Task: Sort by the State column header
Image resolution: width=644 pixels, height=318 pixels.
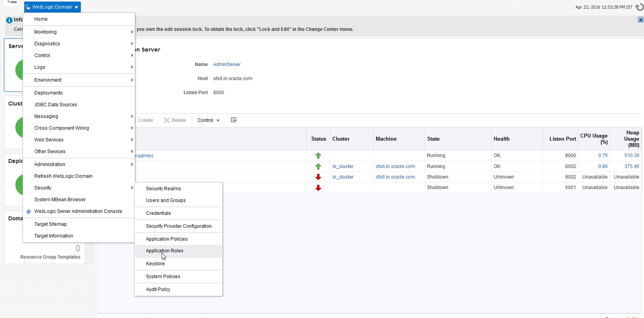Action: (x=458, y=139)
